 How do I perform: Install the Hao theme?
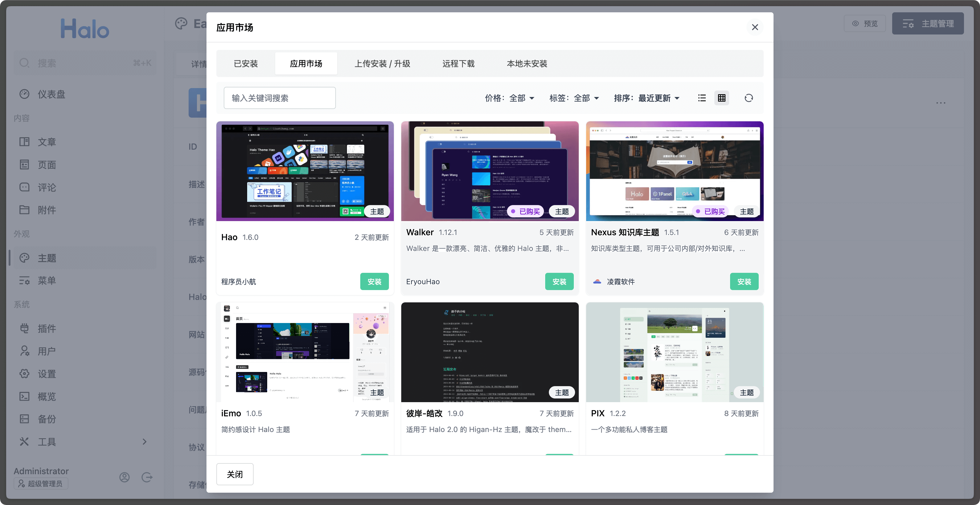[x=374, y=281]
